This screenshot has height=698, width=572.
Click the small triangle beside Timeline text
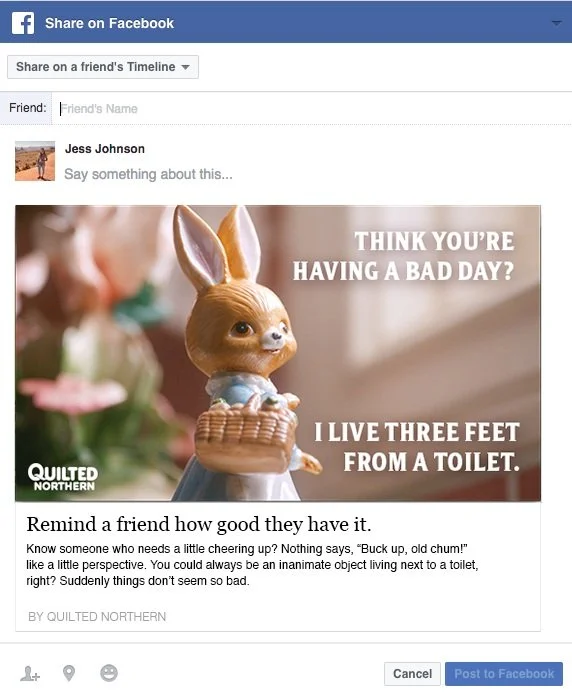pos(185,67)
